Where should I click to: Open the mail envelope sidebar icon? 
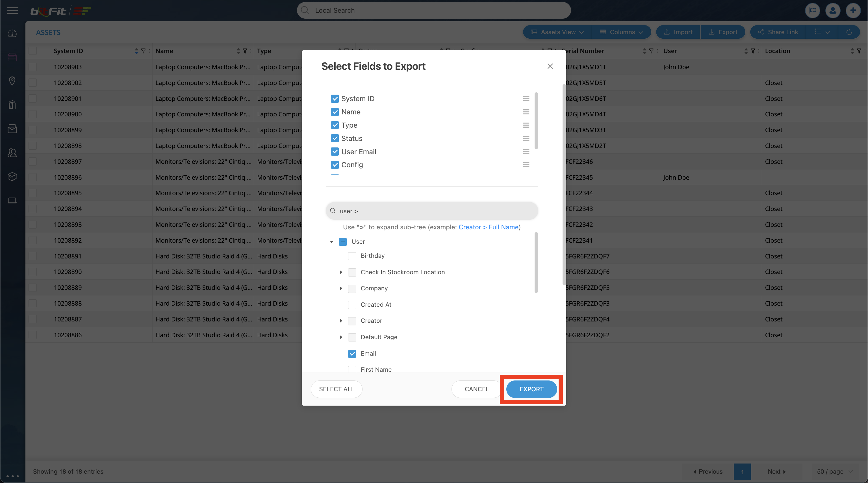(x=12, y=129)
